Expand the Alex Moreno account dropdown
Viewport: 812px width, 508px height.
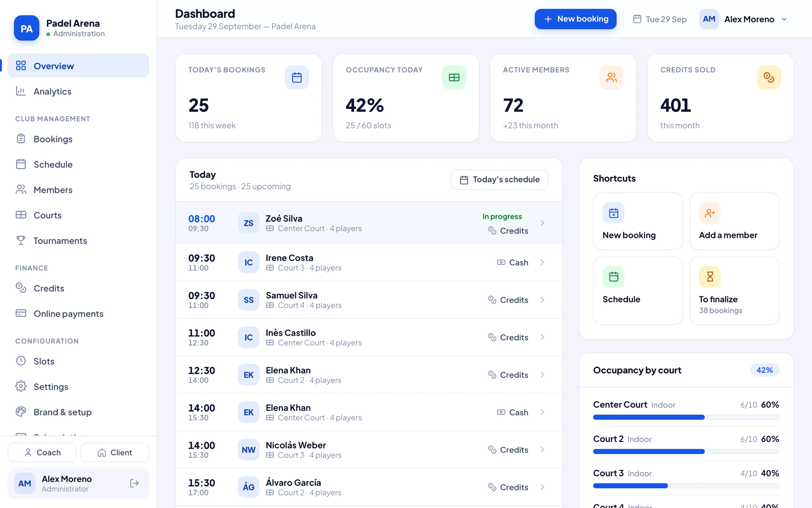click(x=784, y=19)
